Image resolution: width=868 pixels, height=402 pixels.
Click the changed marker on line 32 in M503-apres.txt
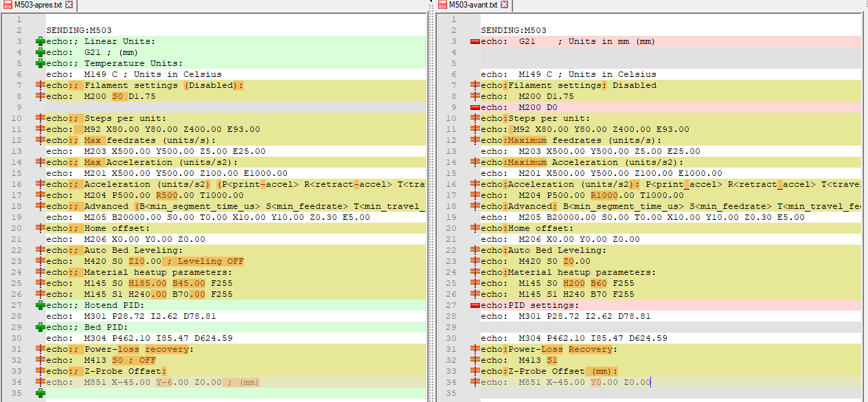click(40, 360)
